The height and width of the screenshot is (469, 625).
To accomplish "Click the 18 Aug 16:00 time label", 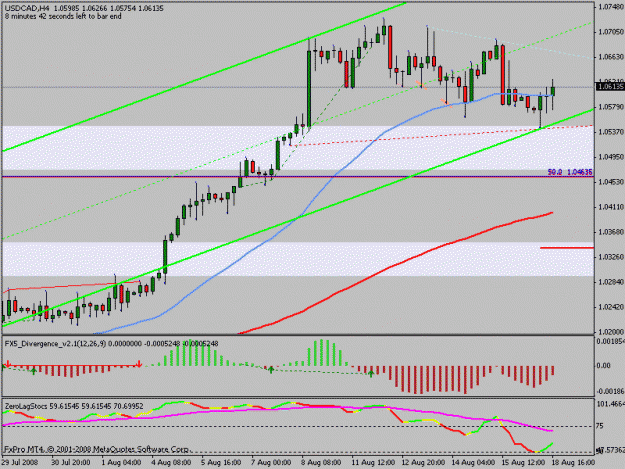I will (x=573, y=463).
